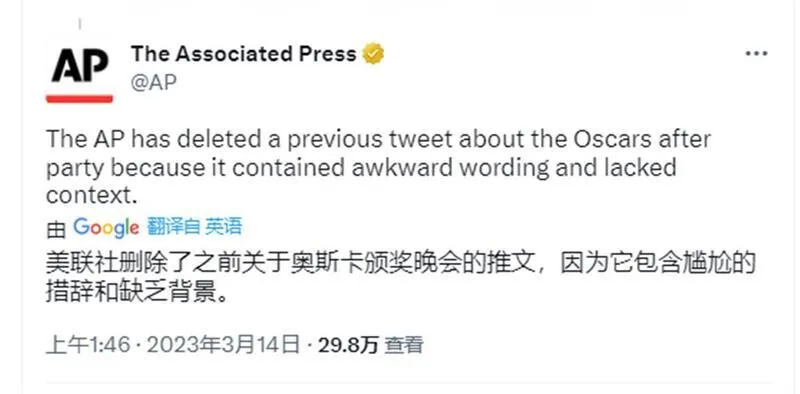Click the 查看 views label
Screen dimensions: 800x394
point(404,345)
